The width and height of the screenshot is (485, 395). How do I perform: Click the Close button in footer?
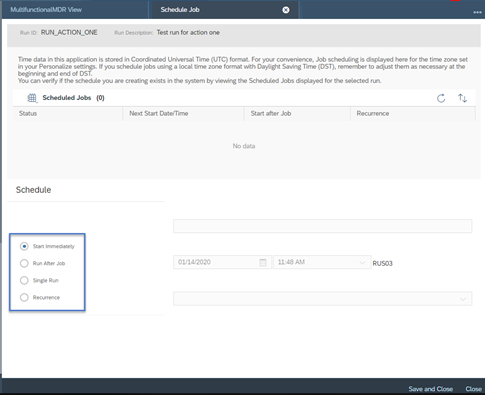(x=473, y=389)
